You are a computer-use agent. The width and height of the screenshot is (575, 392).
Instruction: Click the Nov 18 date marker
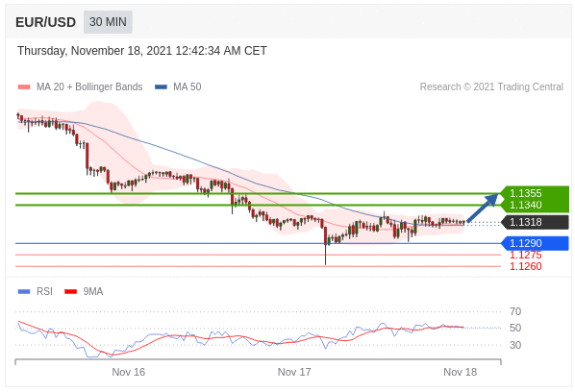[x=460, y=372]
